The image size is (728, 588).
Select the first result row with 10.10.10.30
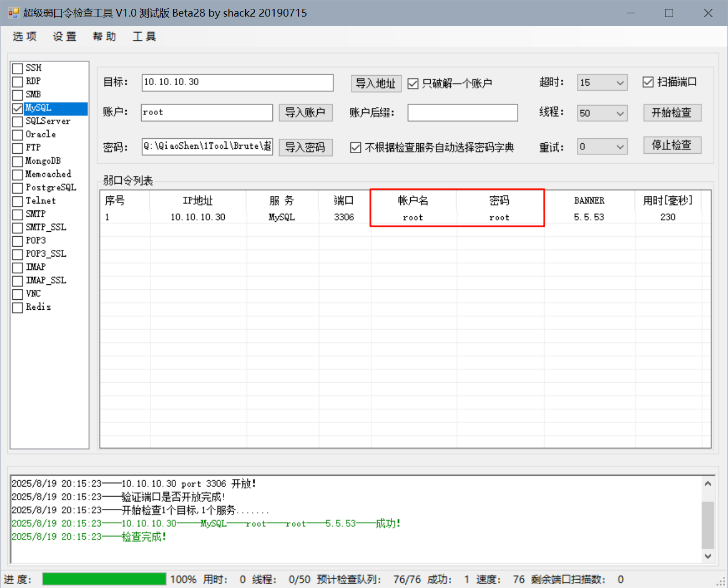pos(198,217)
